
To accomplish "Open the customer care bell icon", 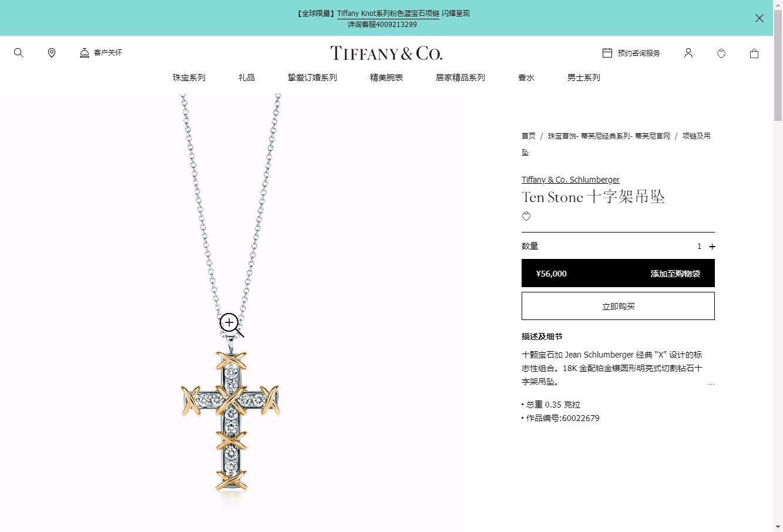I will [85, 53].
